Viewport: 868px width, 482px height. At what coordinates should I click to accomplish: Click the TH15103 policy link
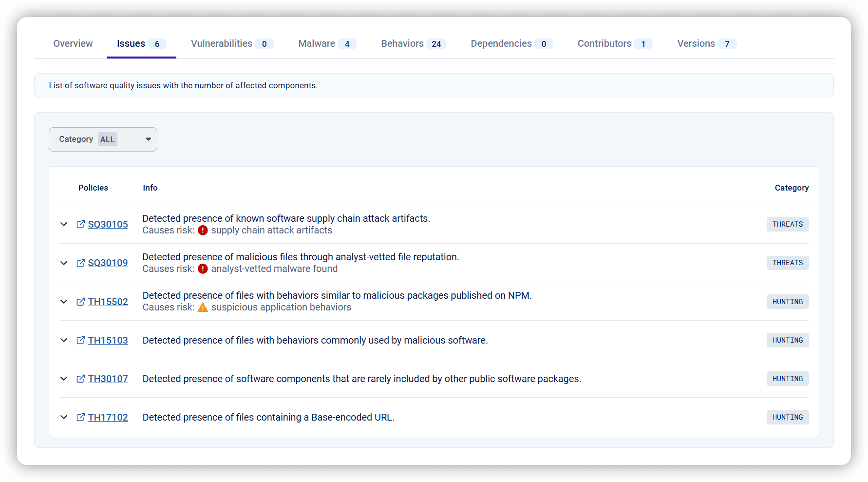(108, 340)
